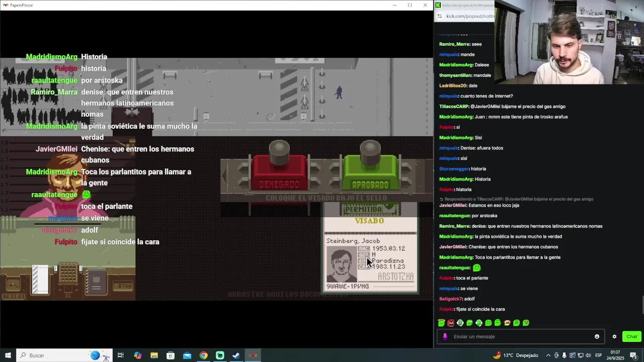Click the Meet Now camera tray icon
644x362 pixels.
556,355
